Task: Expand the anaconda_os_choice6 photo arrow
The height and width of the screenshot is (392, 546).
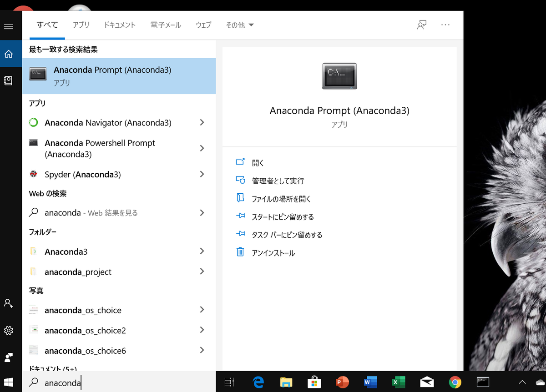Action: [202, 350]
